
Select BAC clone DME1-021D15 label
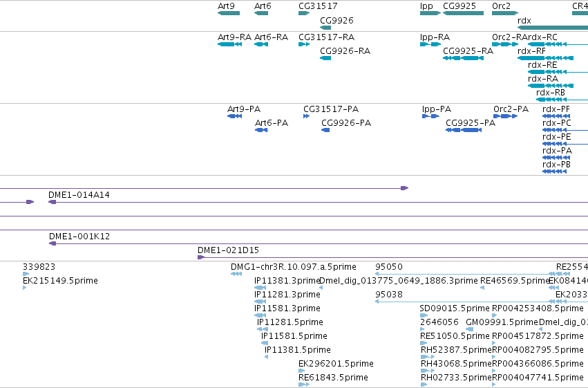229,250
